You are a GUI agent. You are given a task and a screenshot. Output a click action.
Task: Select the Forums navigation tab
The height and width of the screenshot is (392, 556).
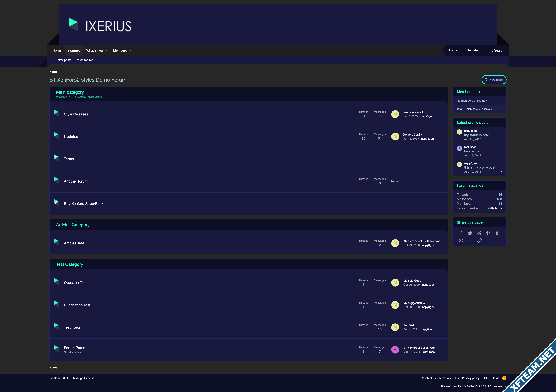coord(74,51)
